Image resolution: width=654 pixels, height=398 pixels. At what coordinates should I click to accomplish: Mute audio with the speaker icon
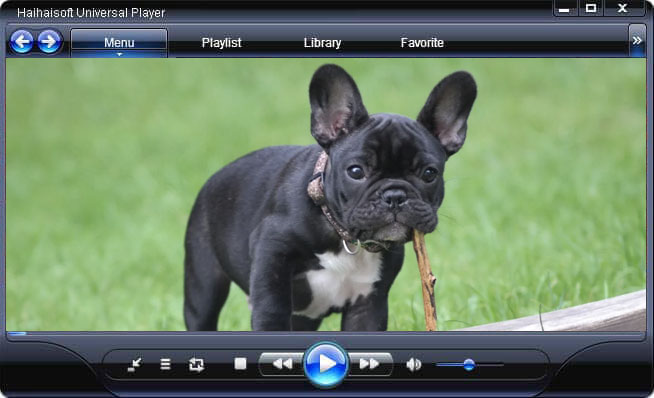coord(413,365)
